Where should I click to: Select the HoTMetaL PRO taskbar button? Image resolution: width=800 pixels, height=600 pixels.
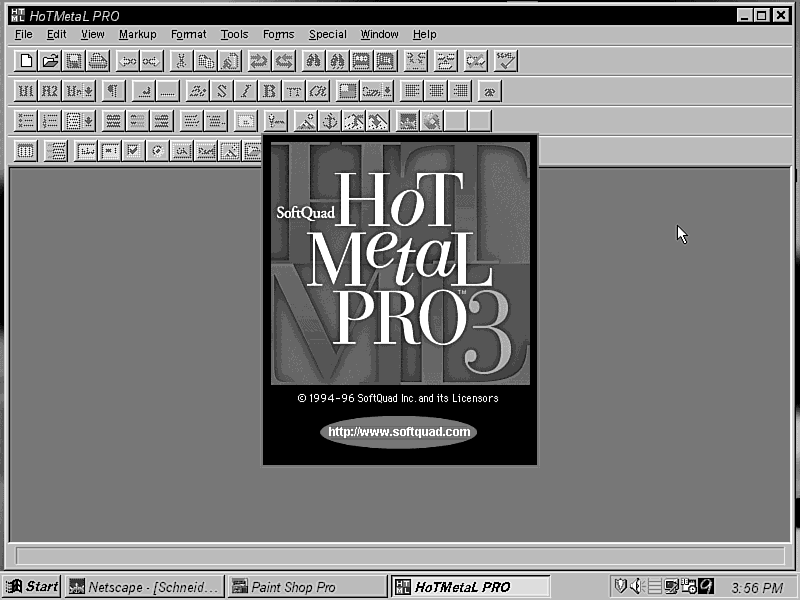coord(470,587)
